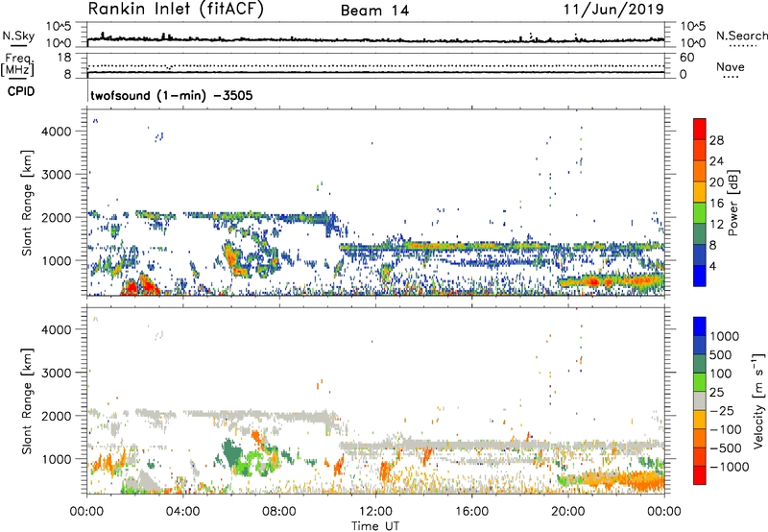Click the '60' tick on the Nave axis
The height and width of the screenshot is (532, 768).
pyautogui.click(x=687, y=58)
